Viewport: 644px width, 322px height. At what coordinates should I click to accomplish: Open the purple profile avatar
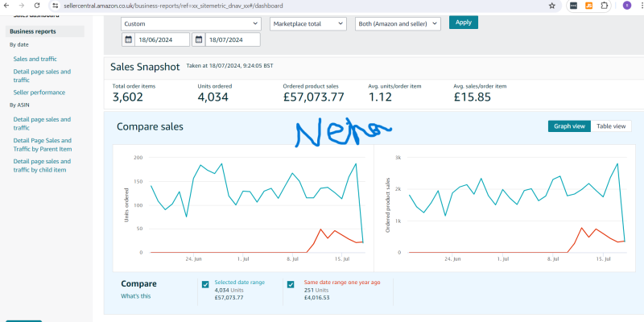(x=627, y=6)
